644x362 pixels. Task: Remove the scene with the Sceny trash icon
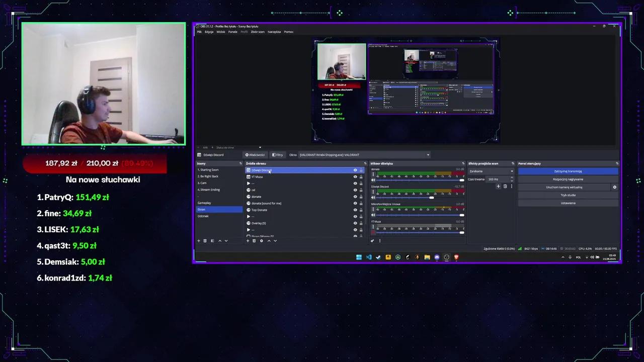[x=205, y=241]
